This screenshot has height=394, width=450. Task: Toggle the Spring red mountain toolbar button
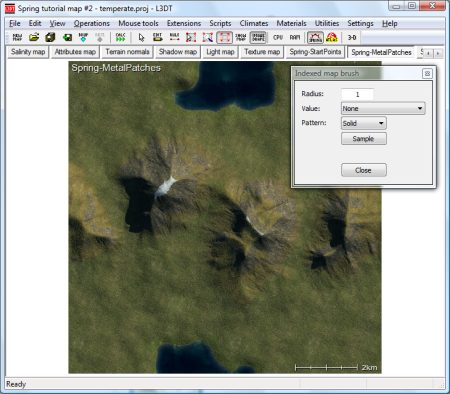pos(315,37)
